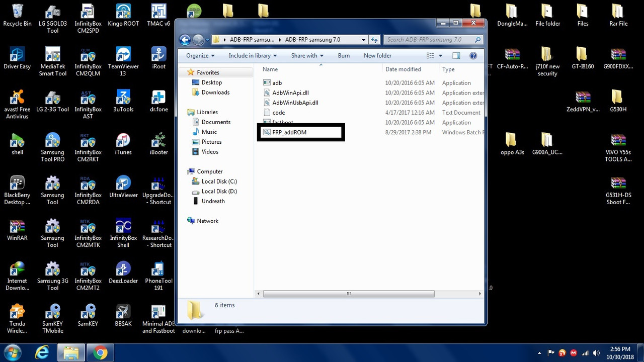Open the Windows Start menu

coord(12,353)
